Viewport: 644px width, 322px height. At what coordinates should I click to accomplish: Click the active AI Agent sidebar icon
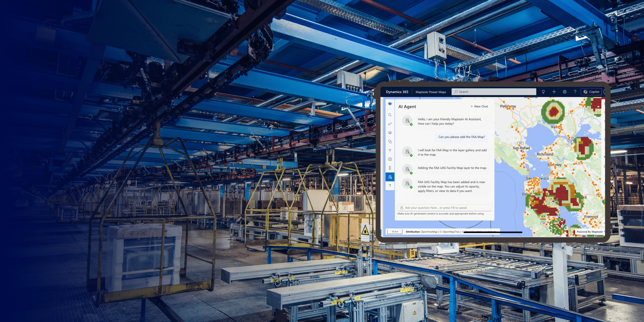(390, 177)
